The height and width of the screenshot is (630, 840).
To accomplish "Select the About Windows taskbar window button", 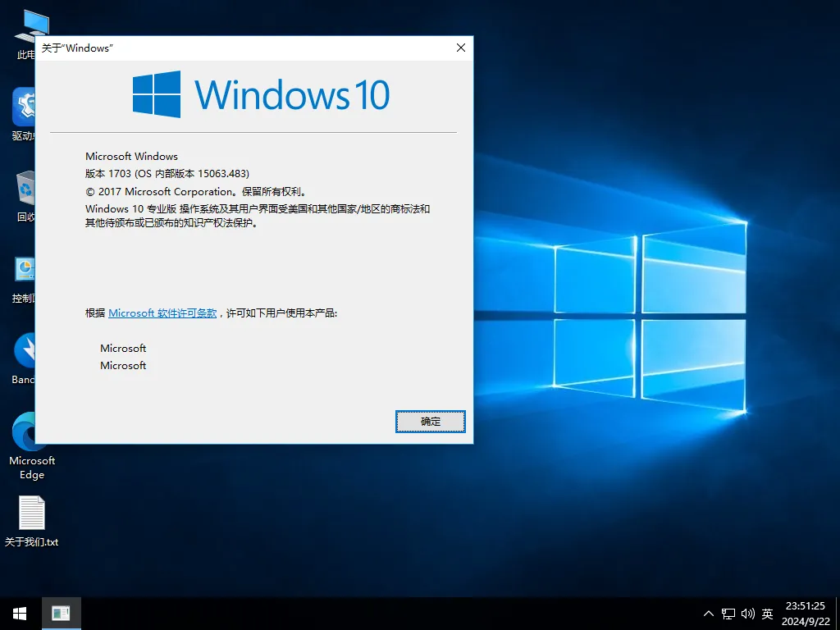I will 62,613.
